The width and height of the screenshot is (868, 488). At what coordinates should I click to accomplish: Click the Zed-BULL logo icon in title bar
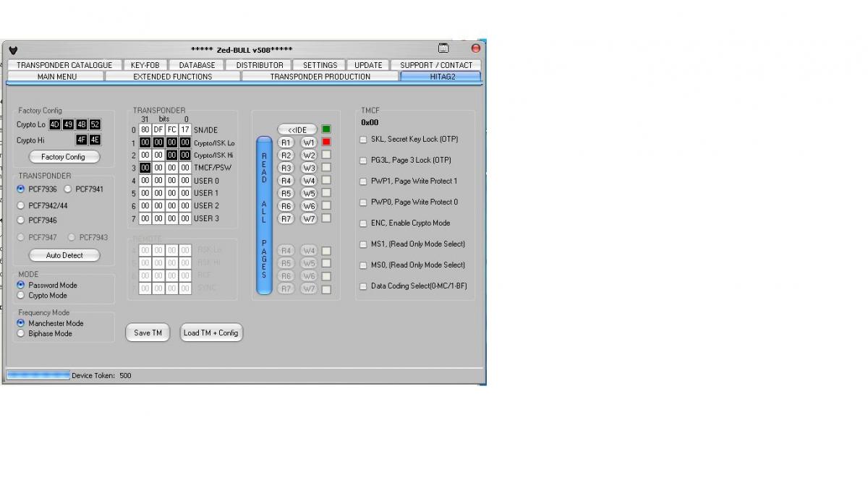[x=13, y=50]
